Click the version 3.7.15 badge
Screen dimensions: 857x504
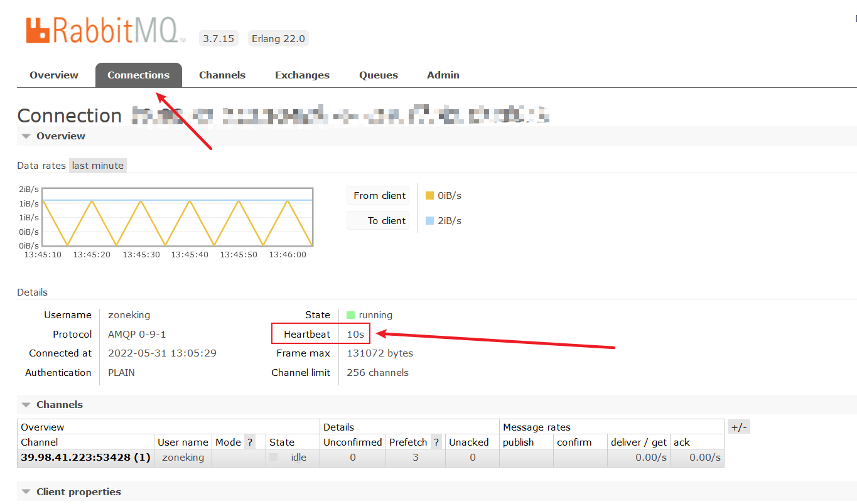pos(218,38)
